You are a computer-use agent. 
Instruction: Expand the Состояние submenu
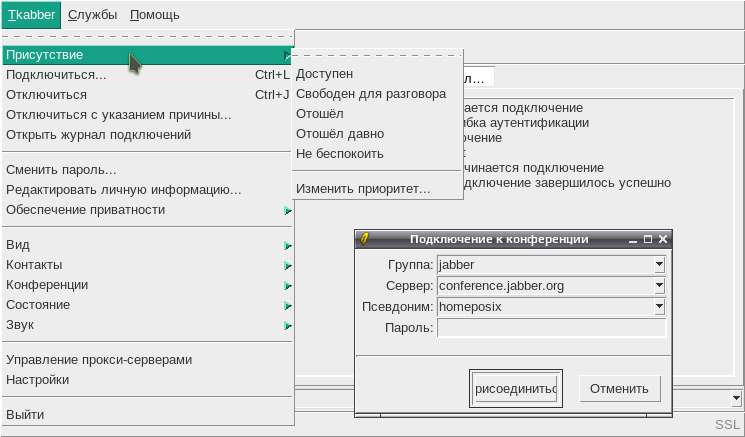pos(148,305)
